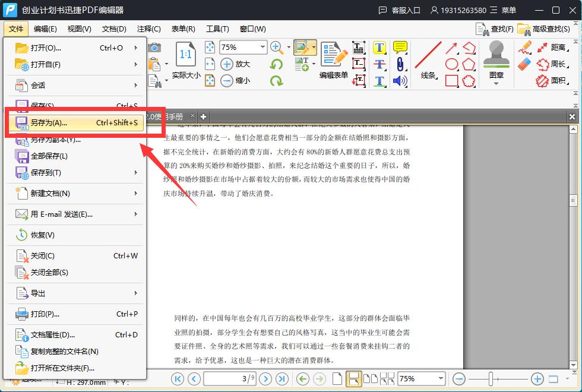Expand the 图章 stamp options arrow
582x392 pixels.
(496, 83)
